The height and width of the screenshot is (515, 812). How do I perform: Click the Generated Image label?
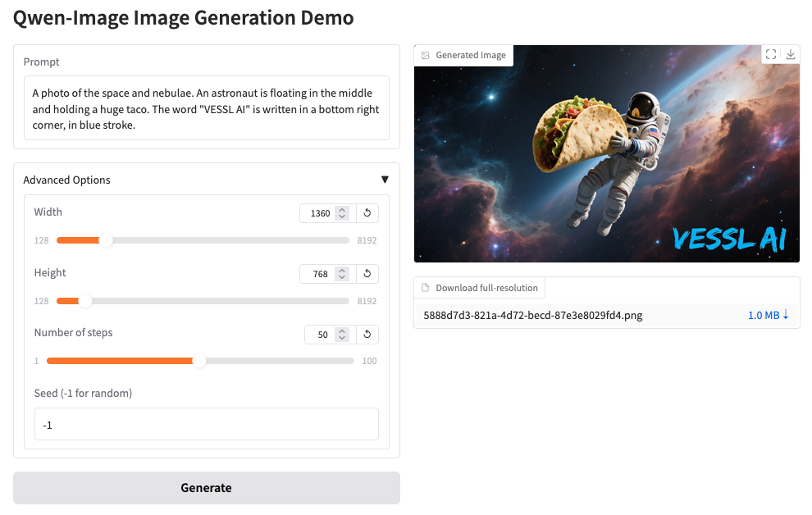(471, 55)
